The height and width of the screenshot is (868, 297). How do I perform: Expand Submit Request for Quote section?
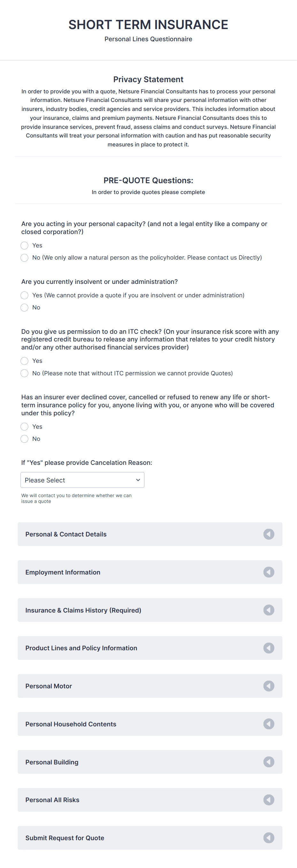(65, 838)
